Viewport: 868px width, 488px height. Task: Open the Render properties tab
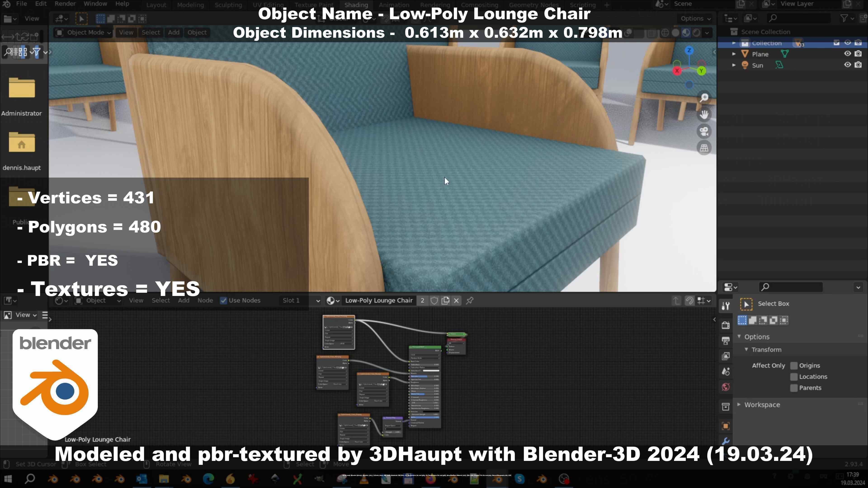click(x=725, y=325)
